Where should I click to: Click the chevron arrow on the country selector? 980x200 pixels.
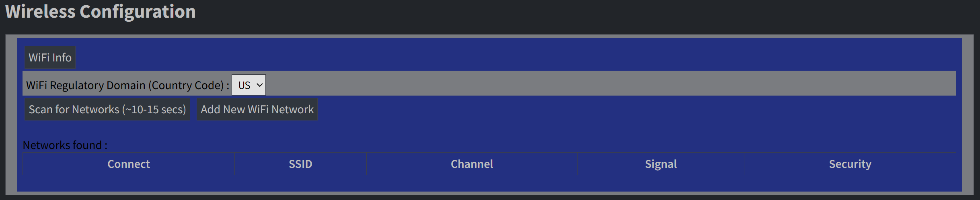tap(260, 85)
